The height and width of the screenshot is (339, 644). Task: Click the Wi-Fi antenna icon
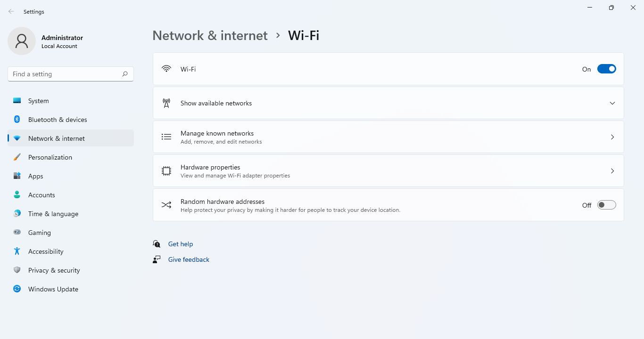(x=166, y=68)
